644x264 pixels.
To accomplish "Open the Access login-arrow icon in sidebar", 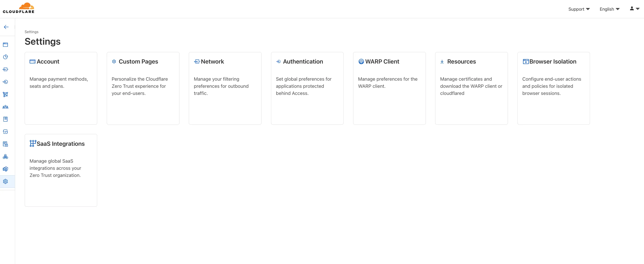I will point(6,82).
